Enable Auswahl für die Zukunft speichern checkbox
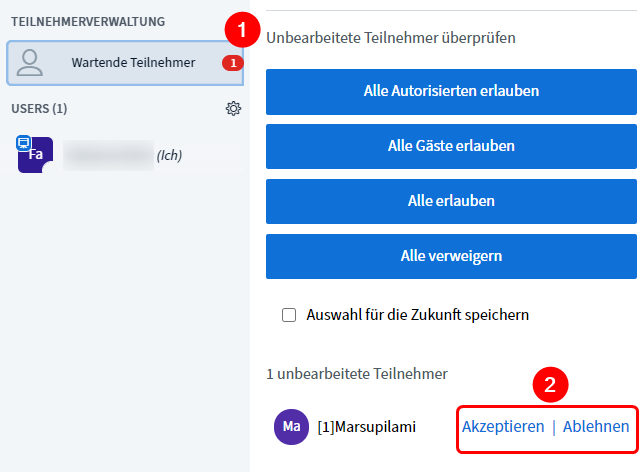This screenshot has width=643, height=472. 290,314
